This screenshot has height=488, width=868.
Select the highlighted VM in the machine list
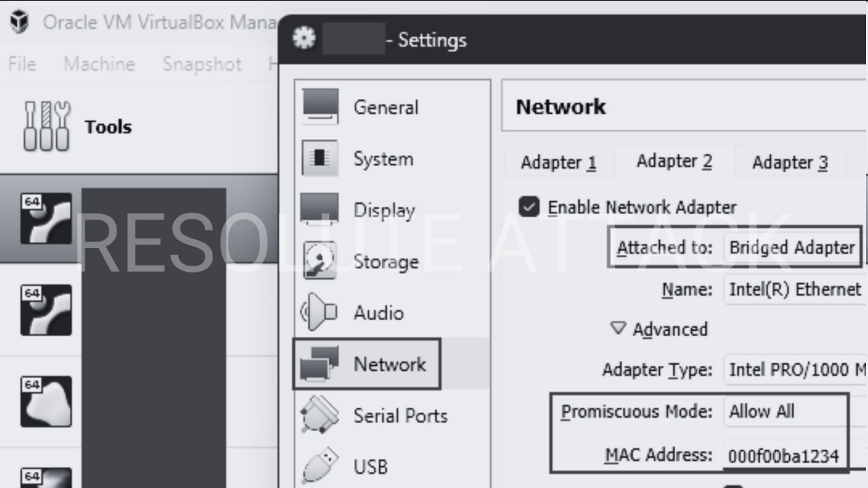coord(138,218)
